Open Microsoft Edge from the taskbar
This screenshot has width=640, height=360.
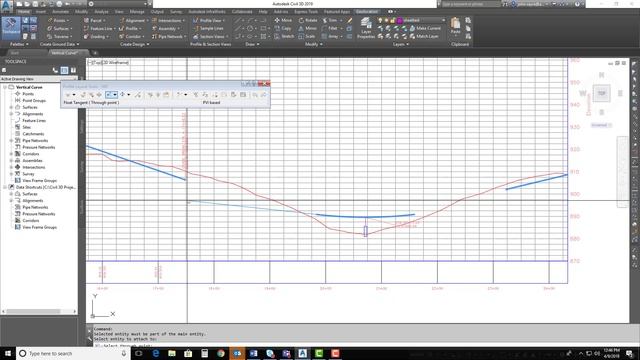156,353
